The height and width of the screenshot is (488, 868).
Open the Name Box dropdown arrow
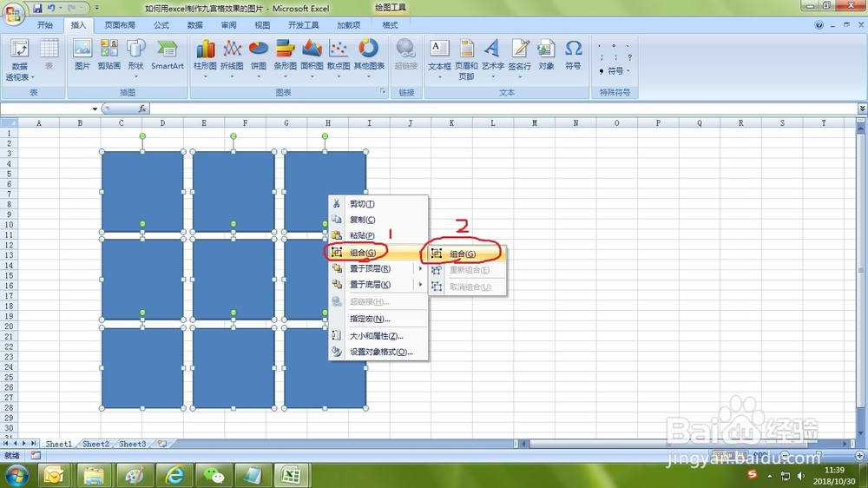click(x=95, y=109)
